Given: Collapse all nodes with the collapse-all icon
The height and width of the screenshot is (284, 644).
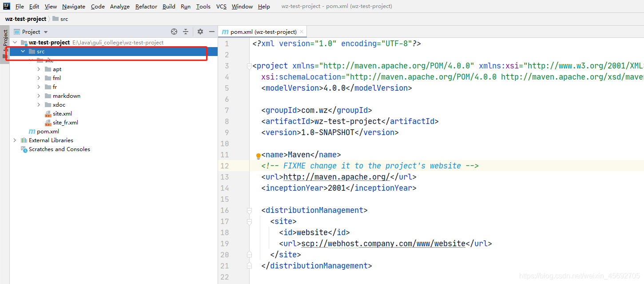Looking at the screenshot, I should tap(186, 32).
